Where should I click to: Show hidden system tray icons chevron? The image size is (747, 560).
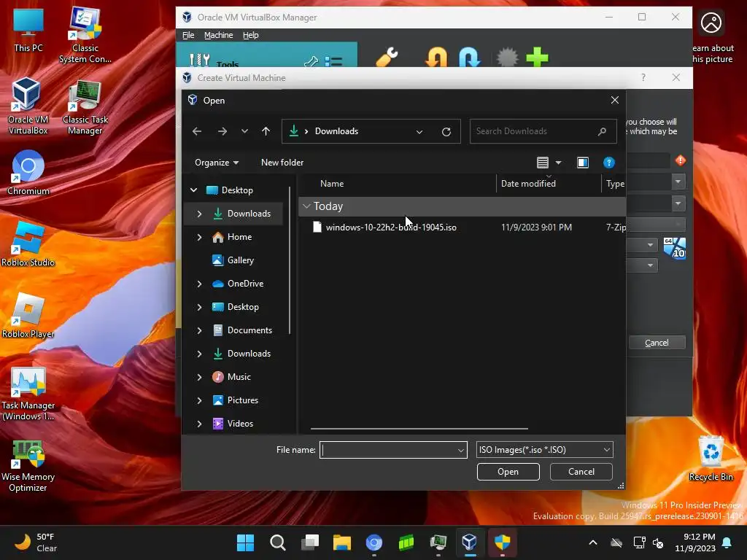(x=592, y=542)
